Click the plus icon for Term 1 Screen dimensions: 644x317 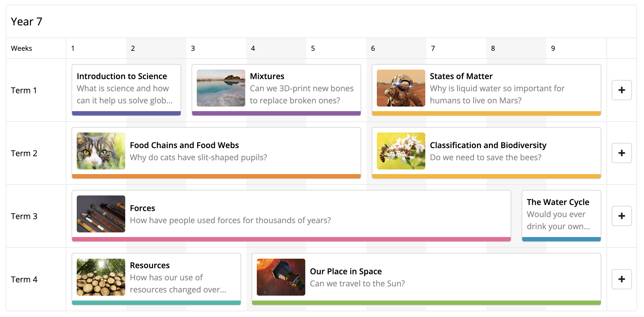pos(621,90)
